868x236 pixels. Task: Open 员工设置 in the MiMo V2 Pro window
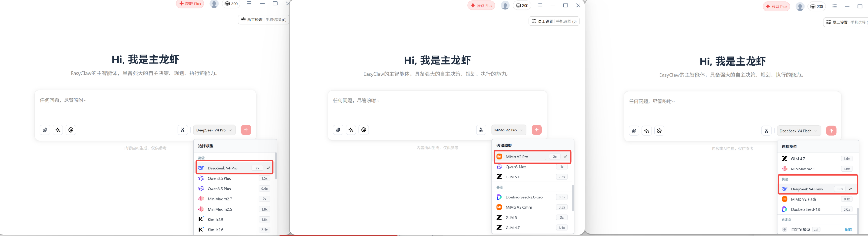(x=543, y=21)
